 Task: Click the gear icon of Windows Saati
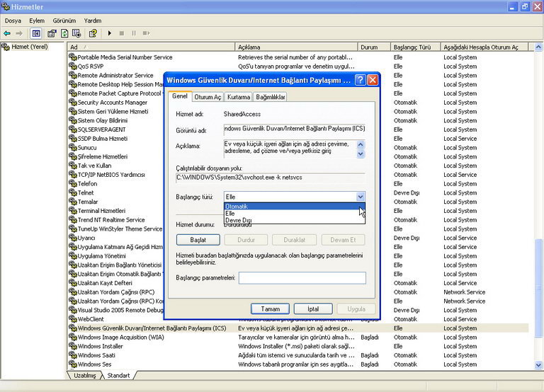73,355
